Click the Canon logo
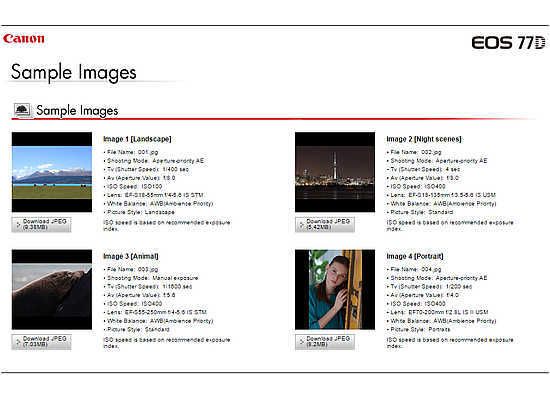 [24, 39]
